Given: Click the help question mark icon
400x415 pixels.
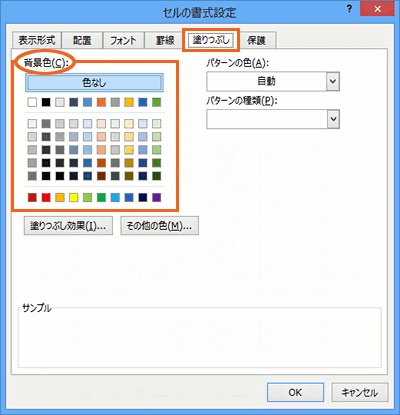Looking at the screenshot, I should [349, 9].
